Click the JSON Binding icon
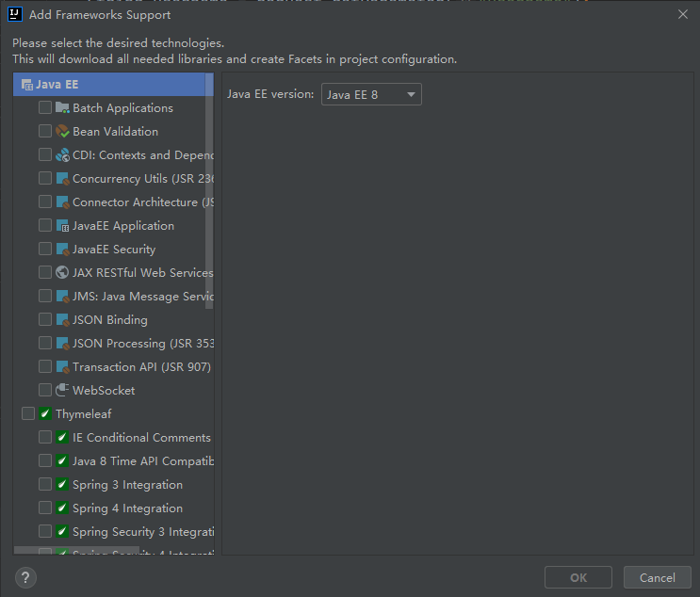Screen dimensions: 700x597 pos(62,319)
